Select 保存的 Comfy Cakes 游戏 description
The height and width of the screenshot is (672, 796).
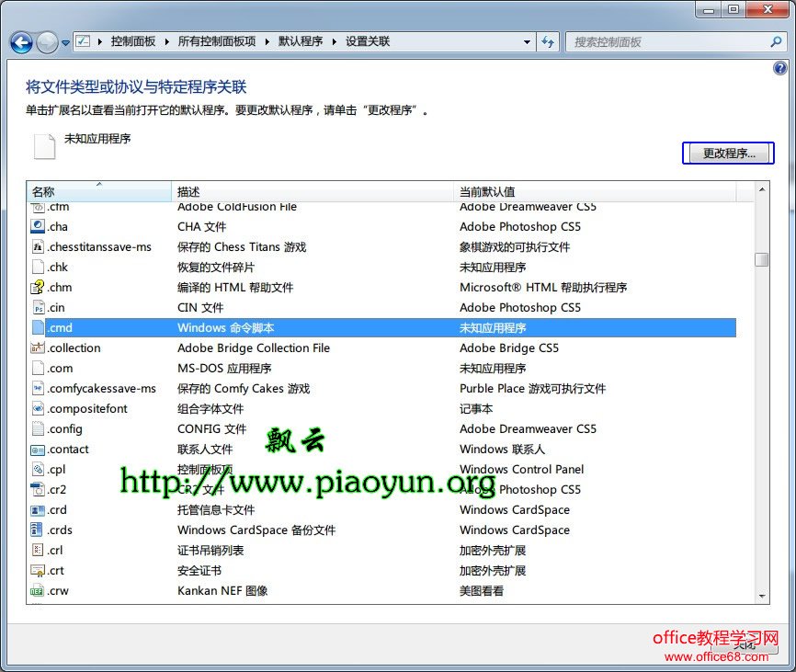coord(244,388)
